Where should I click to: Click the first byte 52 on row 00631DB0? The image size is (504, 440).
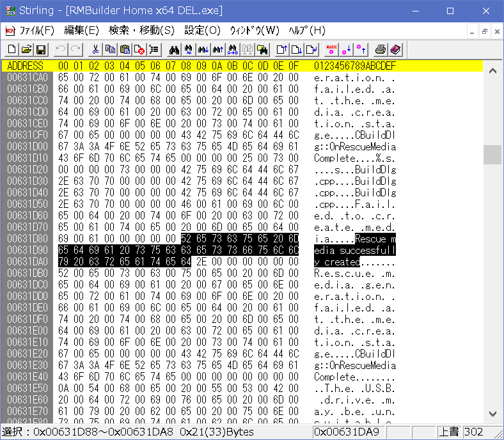coord(63,273)
